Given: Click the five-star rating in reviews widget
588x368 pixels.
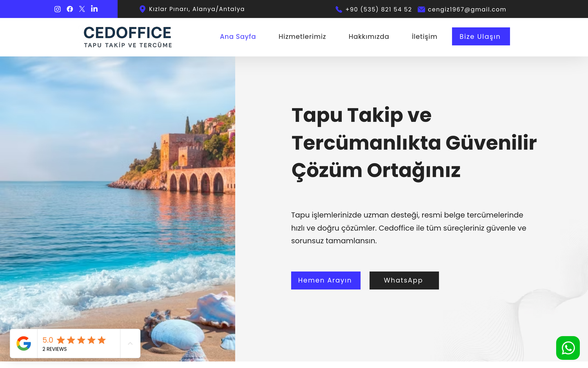Looking at the screenshot, I should pos(81,340).
